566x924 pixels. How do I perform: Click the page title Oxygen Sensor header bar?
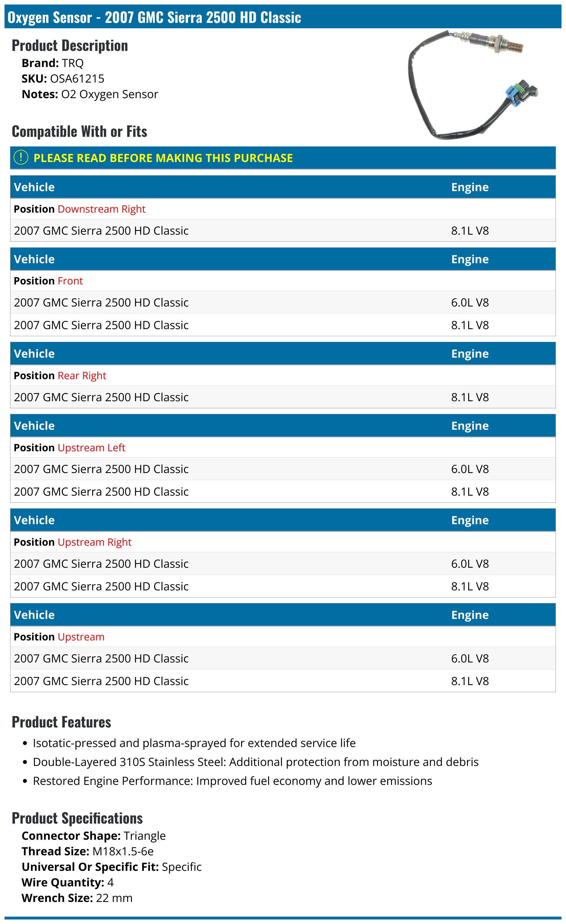[283, 17]
